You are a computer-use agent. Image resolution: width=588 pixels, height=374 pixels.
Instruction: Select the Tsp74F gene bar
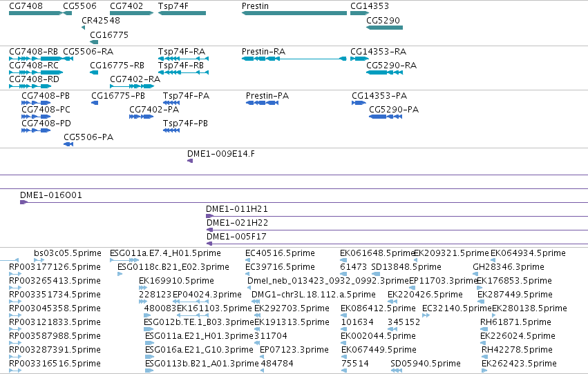tap(182, 13)
